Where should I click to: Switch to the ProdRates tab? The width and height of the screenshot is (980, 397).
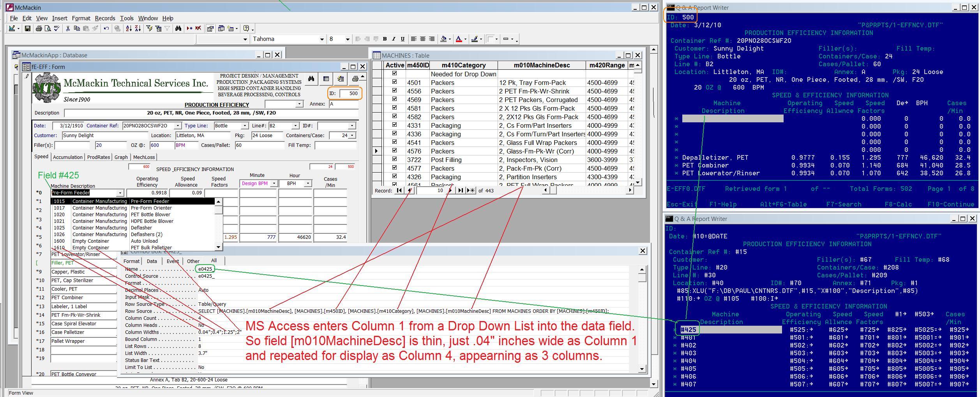pyautogui.click(x=98, y=157)
